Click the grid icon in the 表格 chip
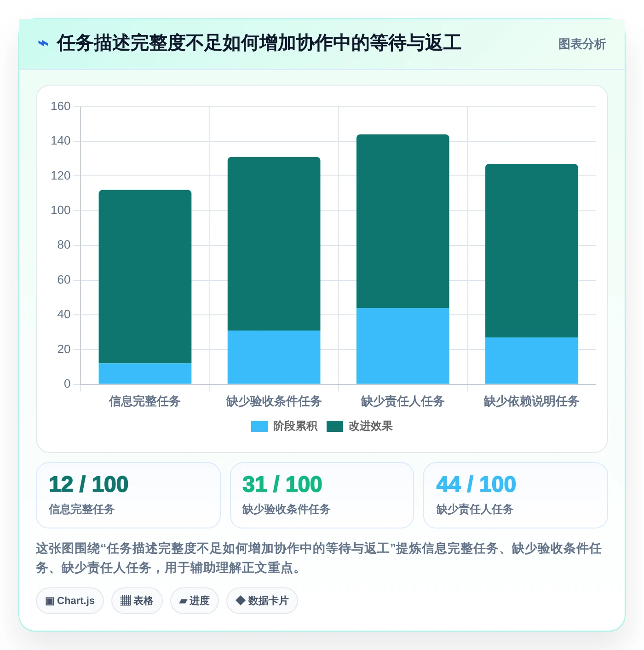 [126, 601]
